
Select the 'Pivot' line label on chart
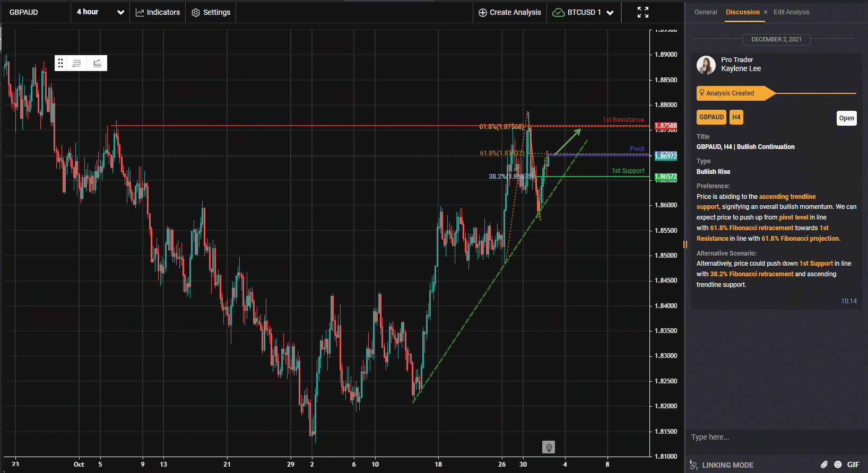[x=637, y=149]
